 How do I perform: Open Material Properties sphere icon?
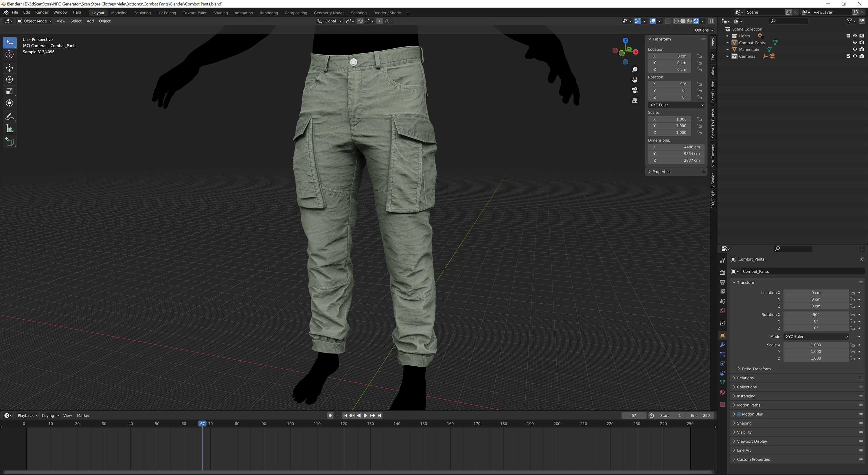[x=722, y=392]
